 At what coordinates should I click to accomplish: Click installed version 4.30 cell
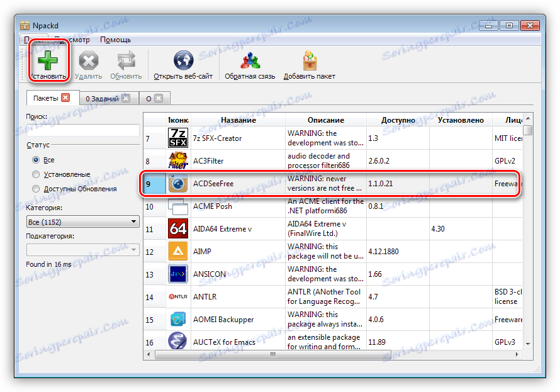pyautogui.click(x=461, y=228)
